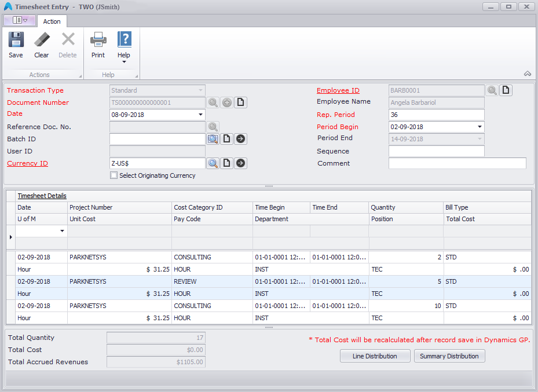
Task: Click the Total Quantity value 17
Action: [x=156, y=338]
